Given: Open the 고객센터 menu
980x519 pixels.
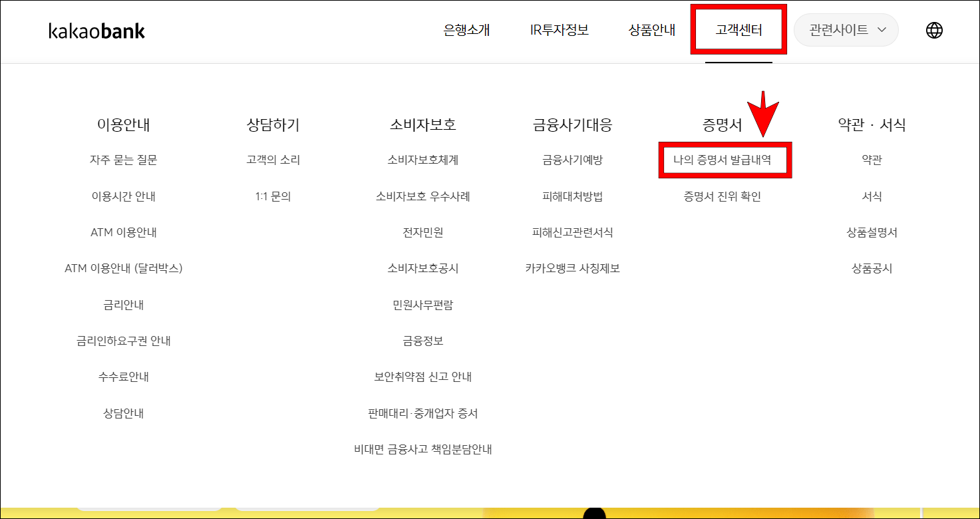Looking at the screenshot, I should click(738, 29).
